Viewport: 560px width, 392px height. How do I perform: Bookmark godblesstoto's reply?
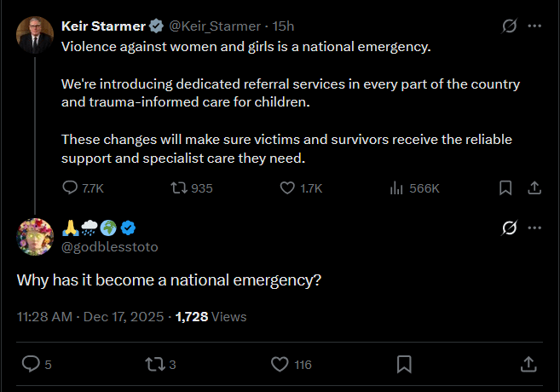pyautogui.click(x=404, y=364)
